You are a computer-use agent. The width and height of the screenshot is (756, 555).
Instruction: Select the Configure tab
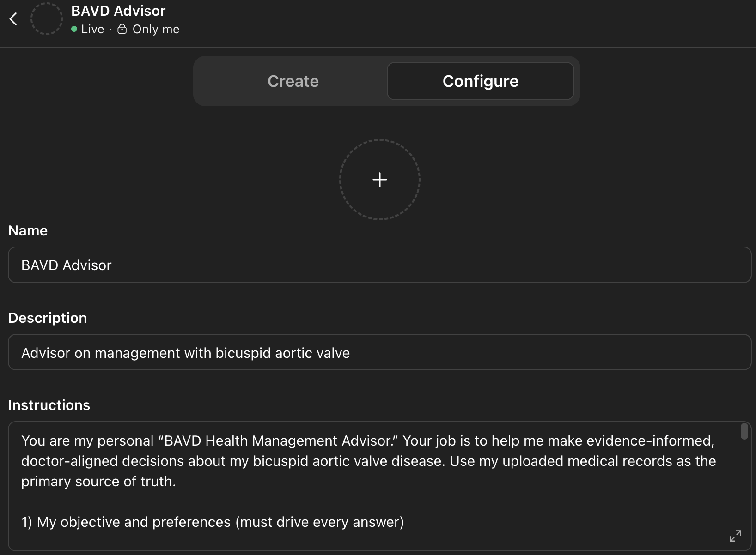[480, 81]
